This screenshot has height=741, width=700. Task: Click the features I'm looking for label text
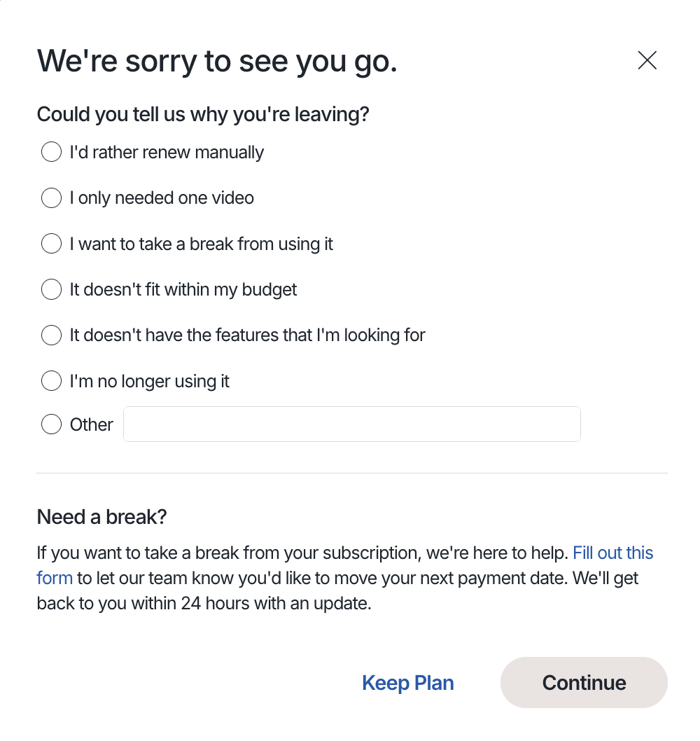247,335
